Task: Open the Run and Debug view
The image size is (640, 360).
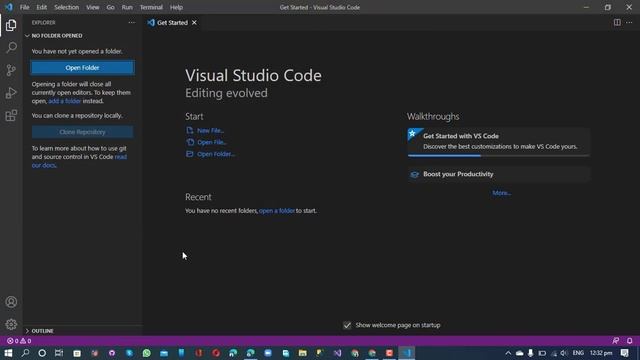Action: click(11, 93)
